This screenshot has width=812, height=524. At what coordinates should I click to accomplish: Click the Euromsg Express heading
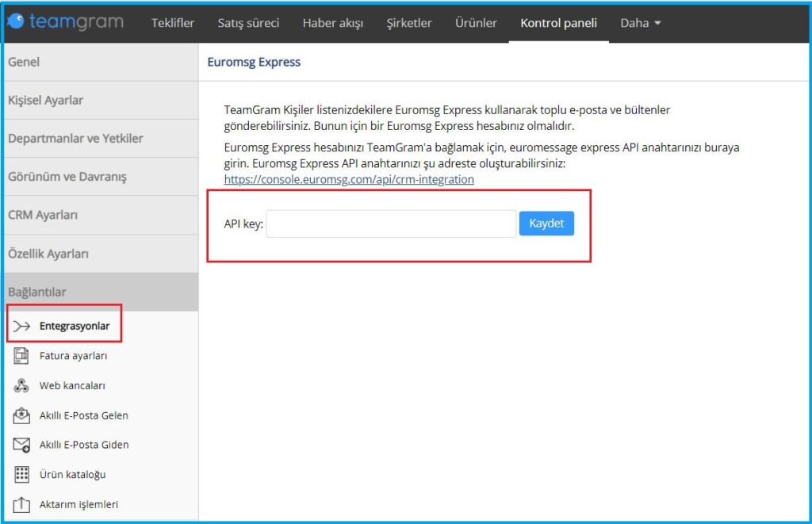(254, 62)
